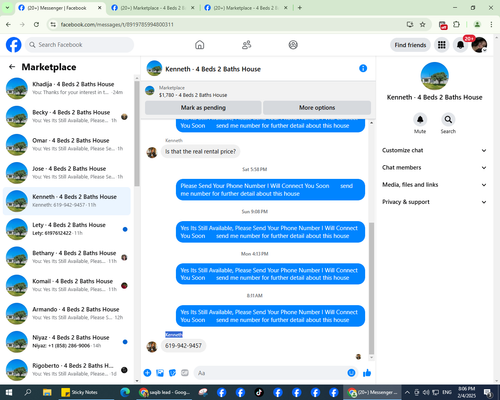Image resolution: width=500 pixels, height=400 pixels.
Task: Open a new browser tab
Action: click(300, 8)
